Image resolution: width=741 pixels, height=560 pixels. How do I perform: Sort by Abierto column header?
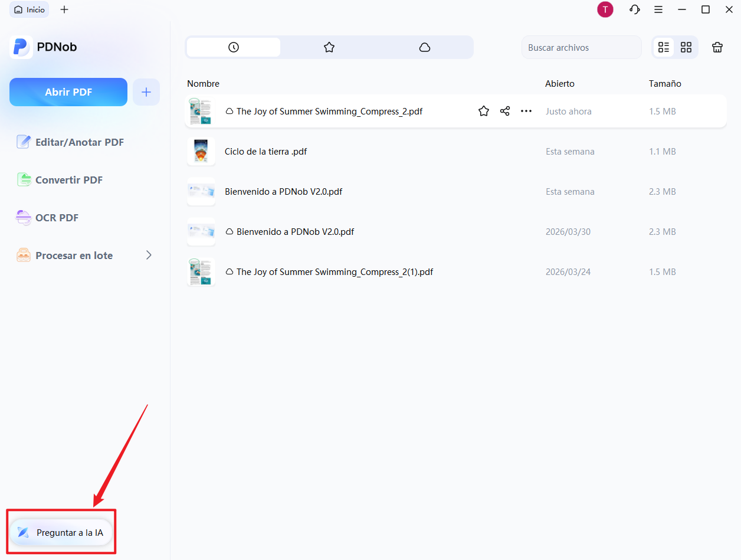[560, 84]
